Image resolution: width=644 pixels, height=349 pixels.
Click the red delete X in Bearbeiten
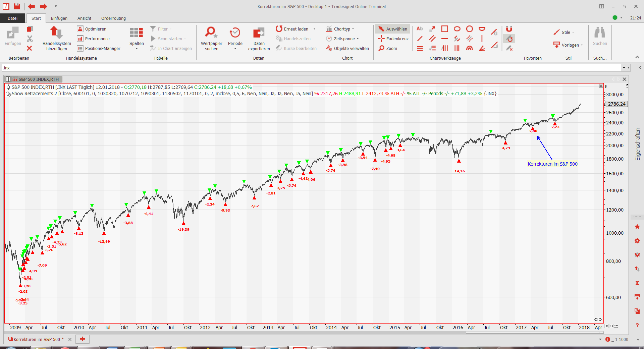[x=30, y=48]
